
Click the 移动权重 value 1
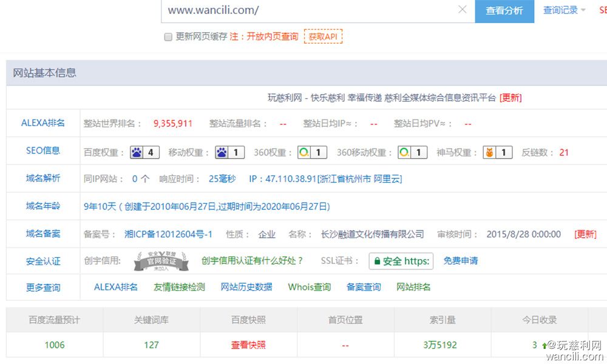(x=236, y=152)
